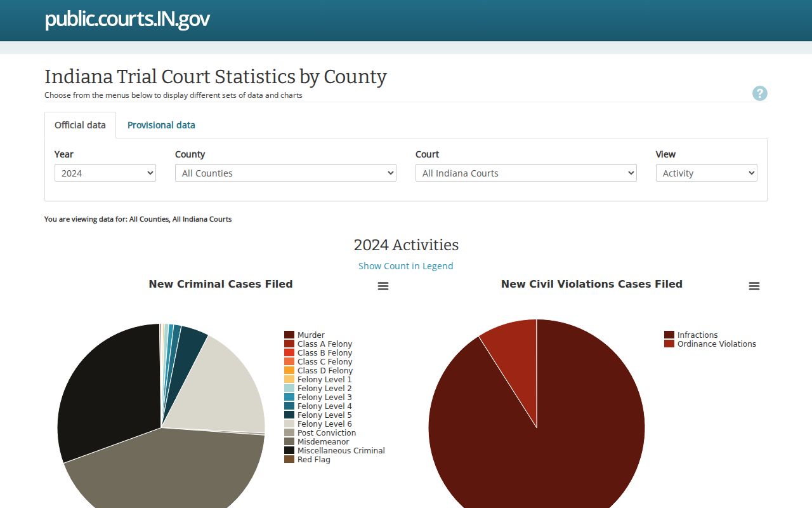Open the Court dropdown All Indiana Courts

click(526, 173)
